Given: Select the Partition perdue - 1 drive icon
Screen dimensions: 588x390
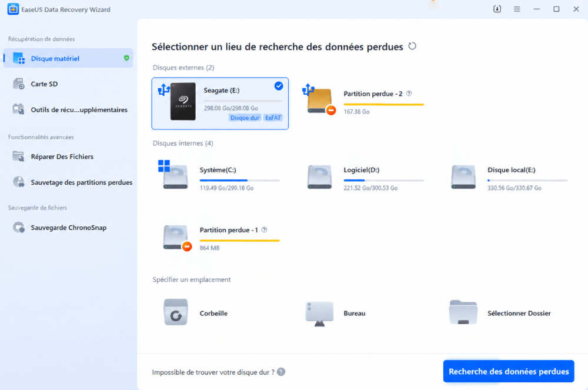Looking at the screenshot, I should point(177,238).
